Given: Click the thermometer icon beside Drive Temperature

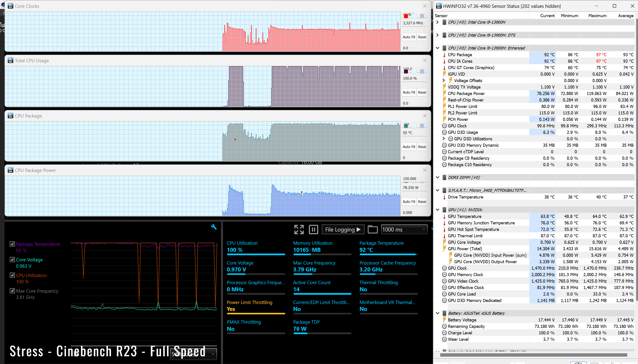Looking at the screenshot, I should (x=444, y=197).
